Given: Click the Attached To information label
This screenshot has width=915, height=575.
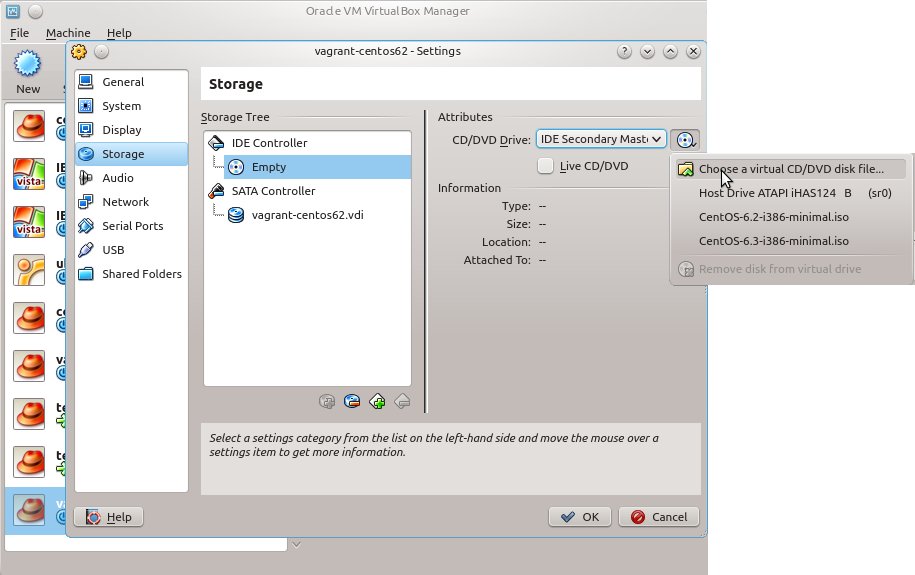Looking at the screenshot, I should [497, 260].
